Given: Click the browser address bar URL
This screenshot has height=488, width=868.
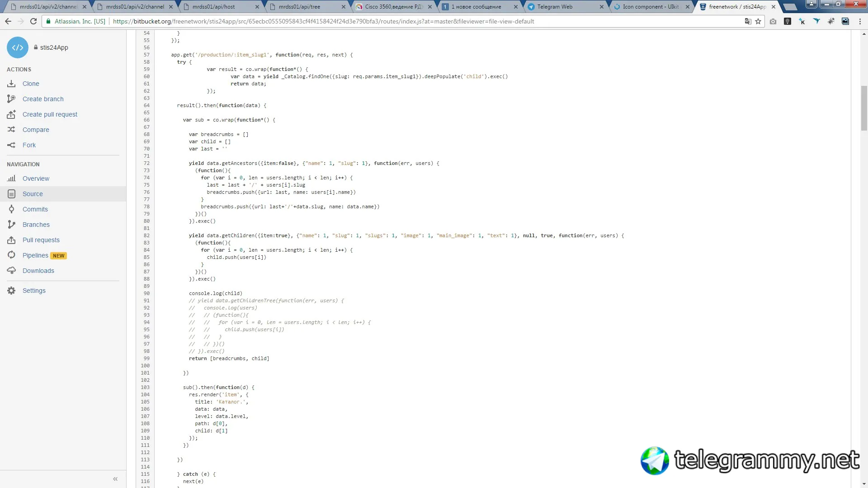Looking at the screenshot, I should pyautogui.click(x=323, y=21).
